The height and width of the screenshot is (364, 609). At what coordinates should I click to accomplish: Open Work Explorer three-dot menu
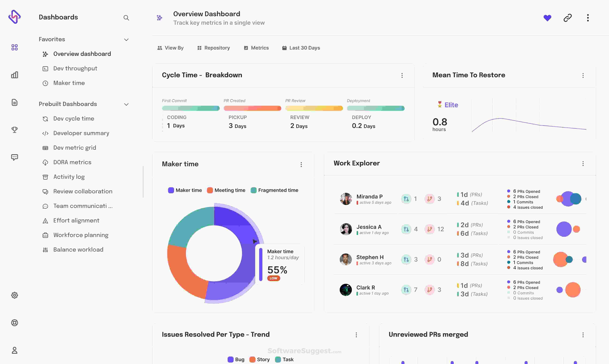pyautogui.click(x=583, y=164)
